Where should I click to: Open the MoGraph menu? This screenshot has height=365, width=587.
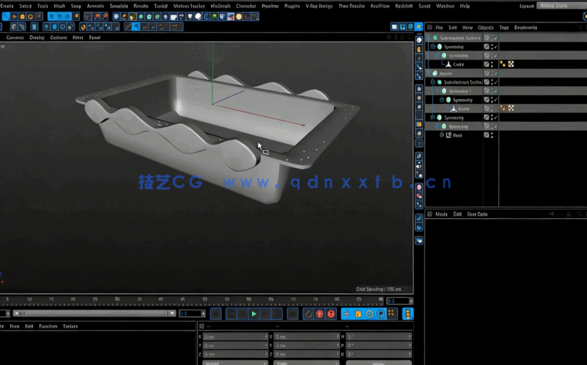pos(220,6)
